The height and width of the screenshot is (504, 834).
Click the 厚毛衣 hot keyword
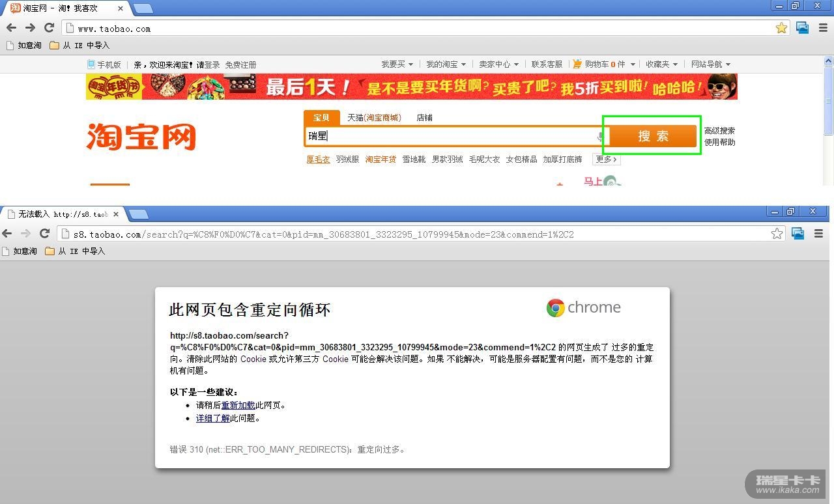point(318,160)
